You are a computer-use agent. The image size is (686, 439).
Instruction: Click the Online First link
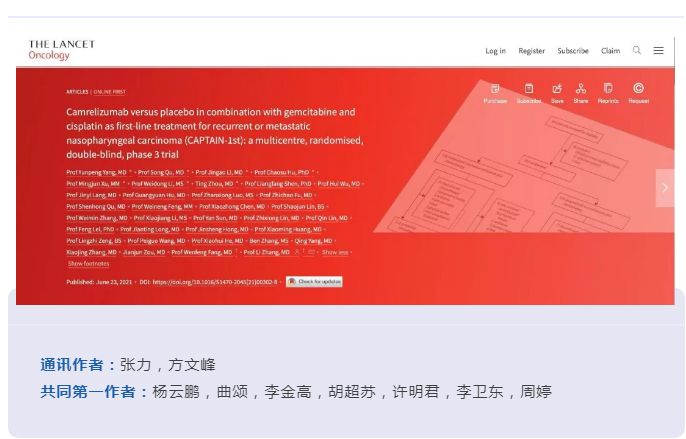(109, 92)
